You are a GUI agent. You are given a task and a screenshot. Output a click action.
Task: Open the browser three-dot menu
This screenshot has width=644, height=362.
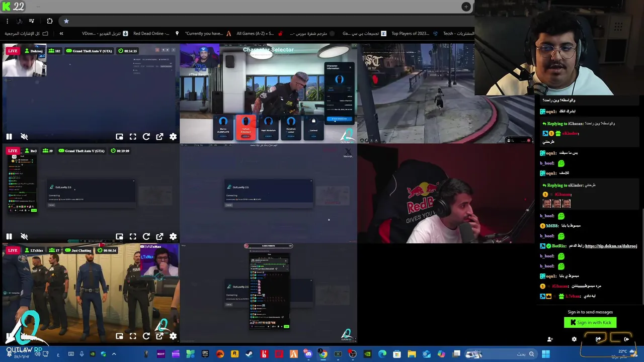point(7,21)
